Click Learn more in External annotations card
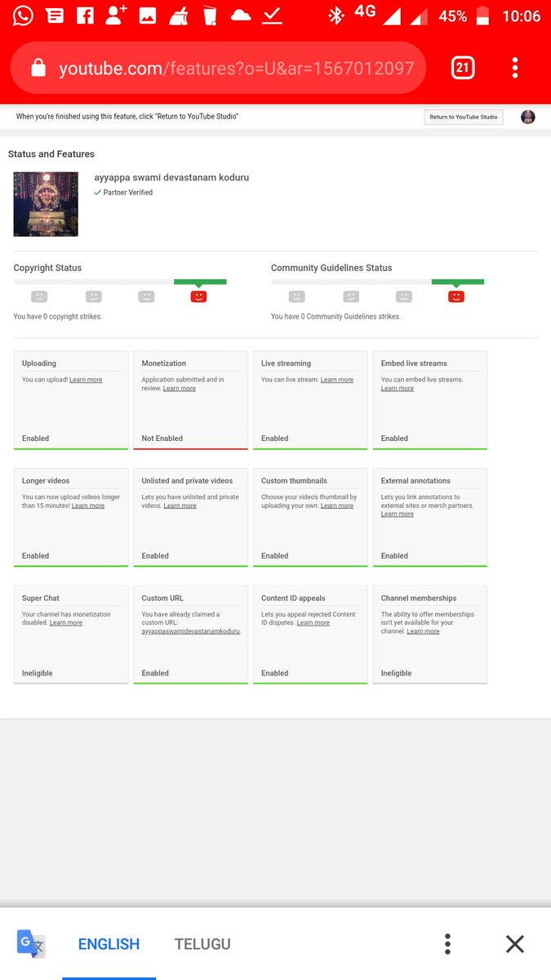Viewport: 551px width, 980px height. coord(398,514)
